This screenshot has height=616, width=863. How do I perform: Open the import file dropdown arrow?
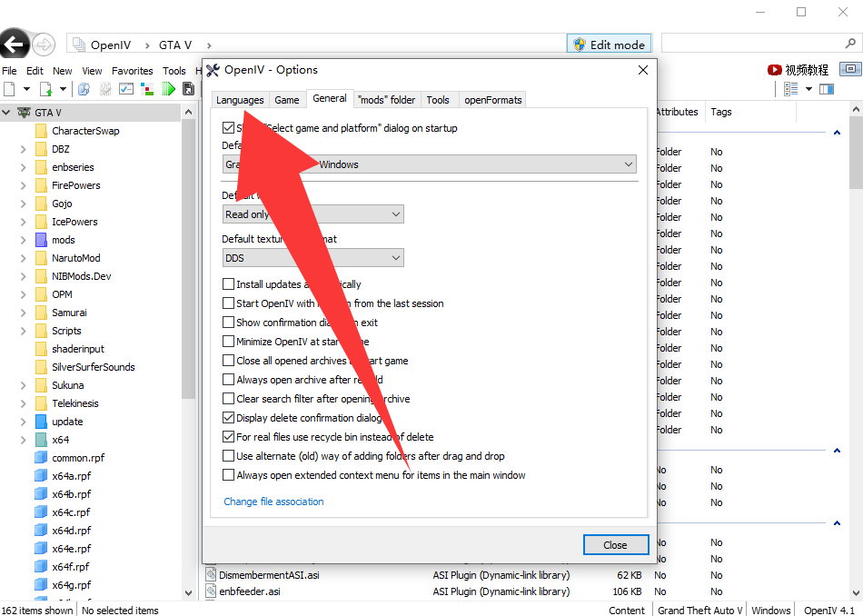pos(63,89)
